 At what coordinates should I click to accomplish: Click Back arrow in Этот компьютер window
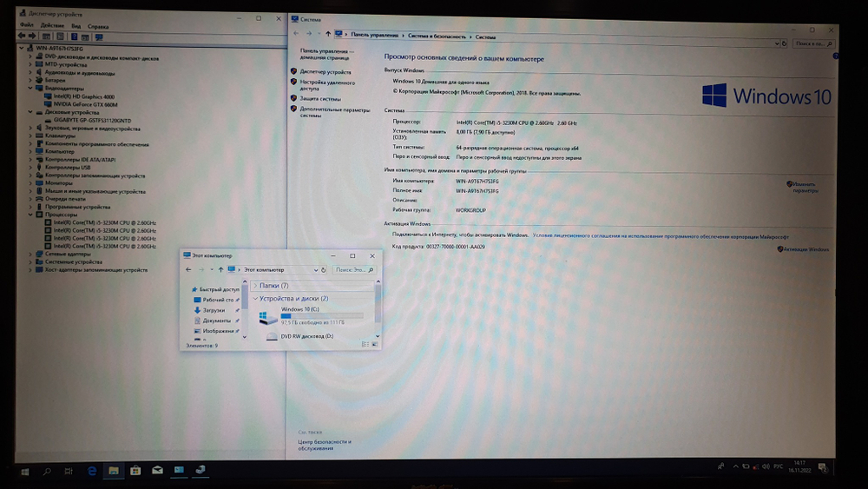188,270
